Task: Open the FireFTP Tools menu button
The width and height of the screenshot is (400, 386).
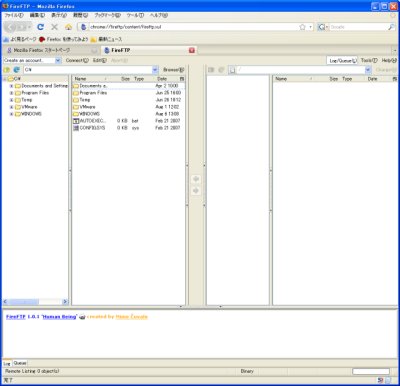Action: tap(369, 60)
